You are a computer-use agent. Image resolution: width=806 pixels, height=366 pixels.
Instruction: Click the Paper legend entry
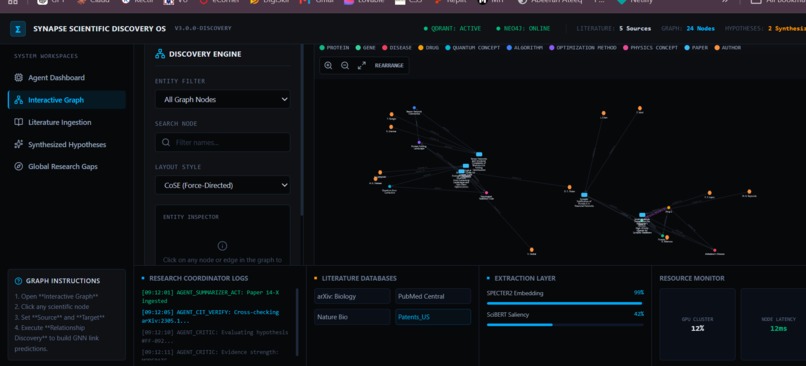point(696,48)
